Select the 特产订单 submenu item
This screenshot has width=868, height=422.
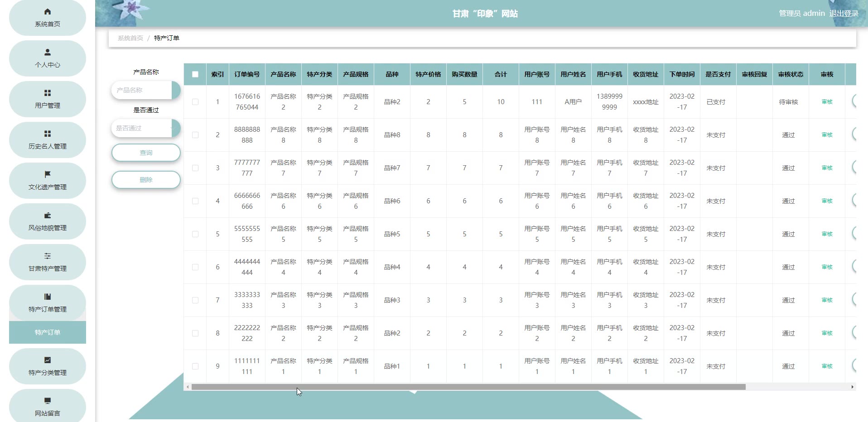pyautogui.click(x=48, y=332)
